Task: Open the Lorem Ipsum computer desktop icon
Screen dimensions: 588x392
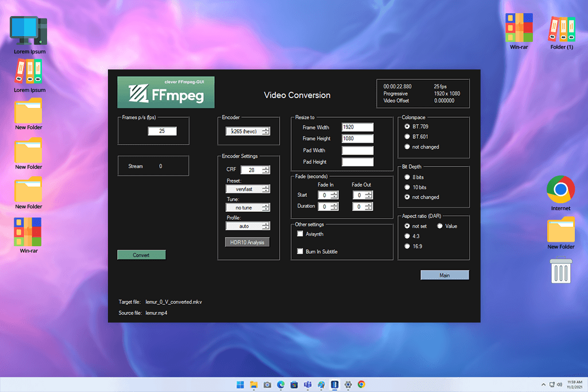Action: 29,35
